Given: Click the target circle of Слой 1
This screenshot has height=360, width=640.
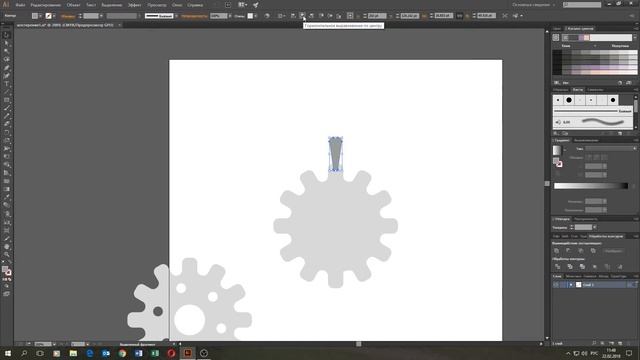Looking at the screenshot, I should pyautogui.click(x=630, y=285).
